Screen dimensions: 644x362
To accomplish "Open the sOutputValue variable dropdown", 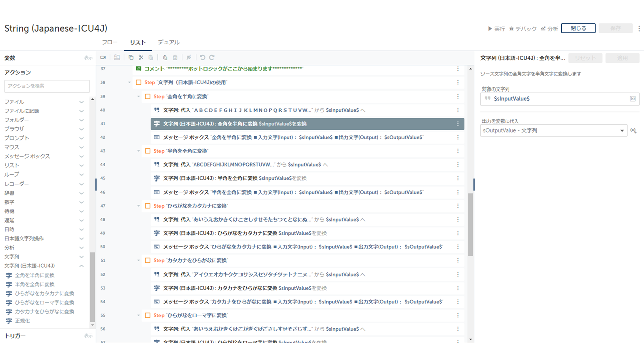I will coord(622,131).
